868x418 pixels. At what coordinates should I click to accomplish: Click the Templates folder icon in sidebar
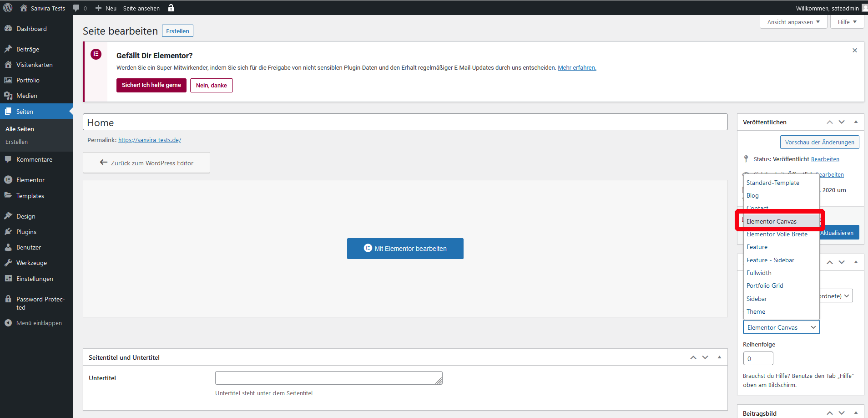[8, 195]
